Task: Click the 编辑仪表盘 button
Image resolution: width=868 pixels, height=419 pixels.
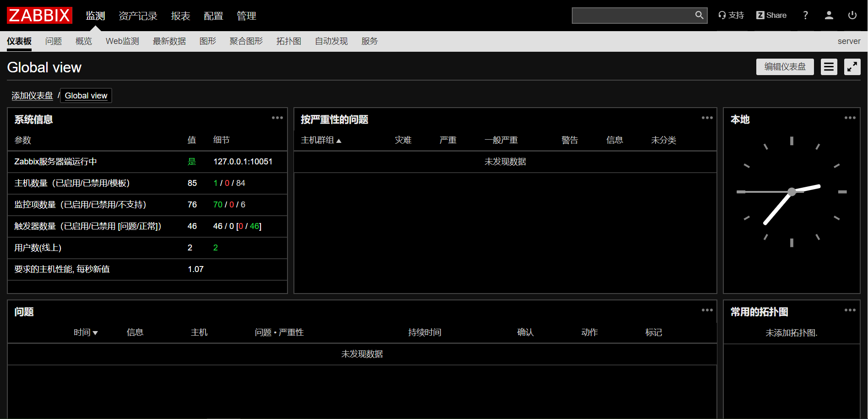Action: coord(785,67)
